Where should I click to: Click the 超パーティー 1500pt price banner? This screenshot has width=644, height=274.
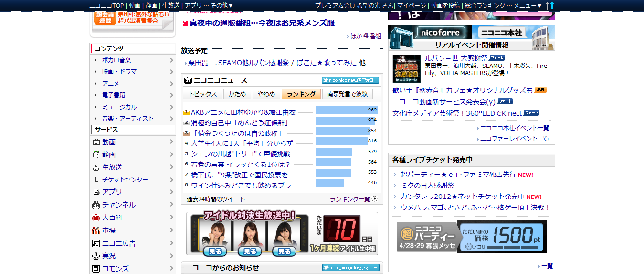pos(472,237)
